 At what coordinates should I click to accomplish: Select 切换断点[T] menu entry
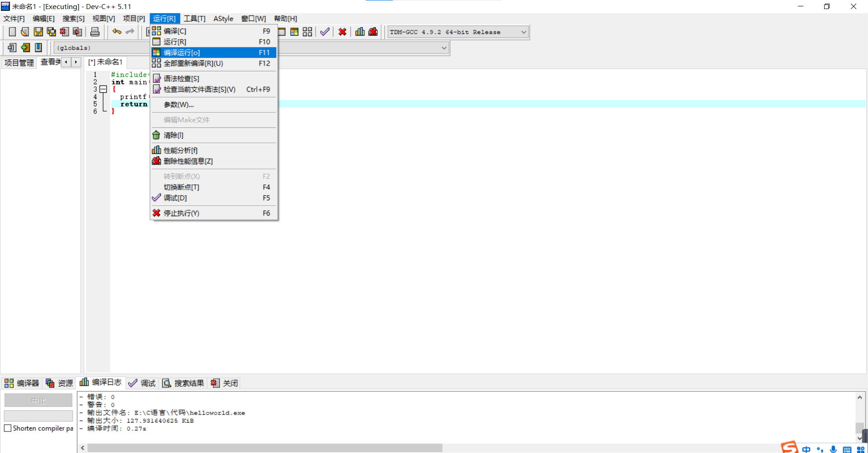pos(213,187)
